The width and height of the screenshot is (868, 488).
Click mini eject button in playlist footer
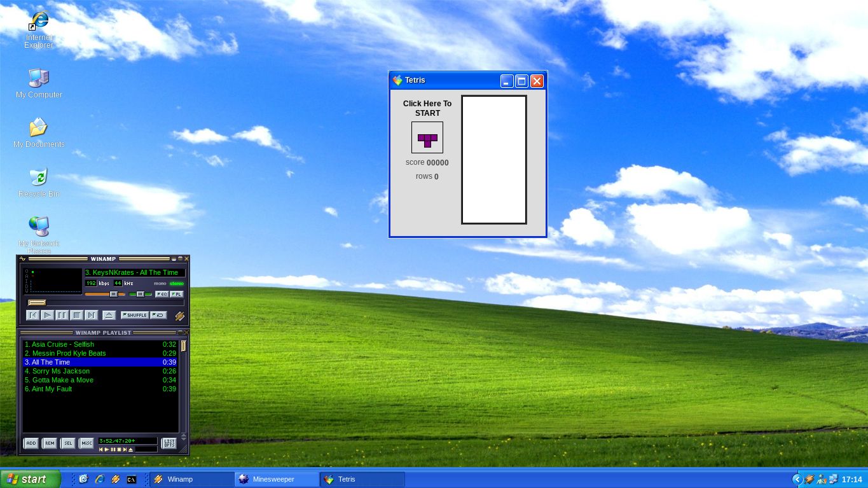131,450
